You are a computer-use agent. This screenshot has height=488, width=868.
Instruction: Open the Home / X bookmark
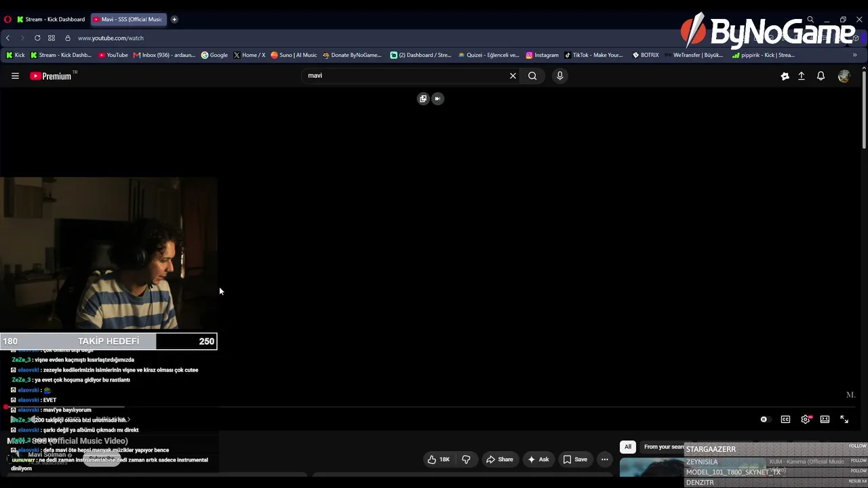point(249,56)
